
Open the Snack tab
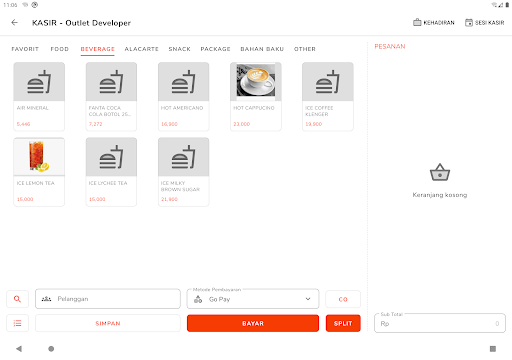click(x=179, y=49)
